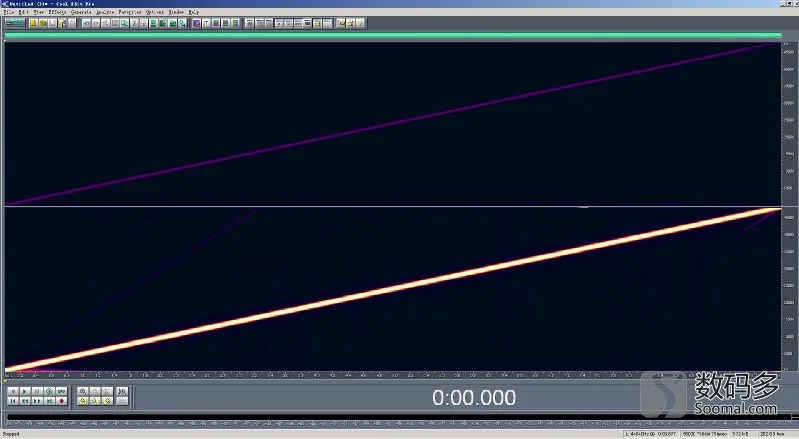The image size is (799, 439).
Task: Open the Edit menu
Action: pos(23,12)
